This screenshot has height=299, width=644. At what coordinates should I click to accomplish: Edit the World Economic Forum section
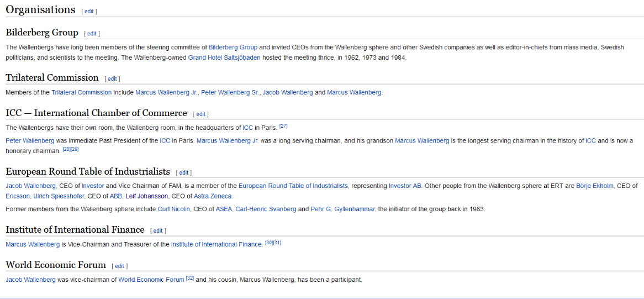[119, 266]
